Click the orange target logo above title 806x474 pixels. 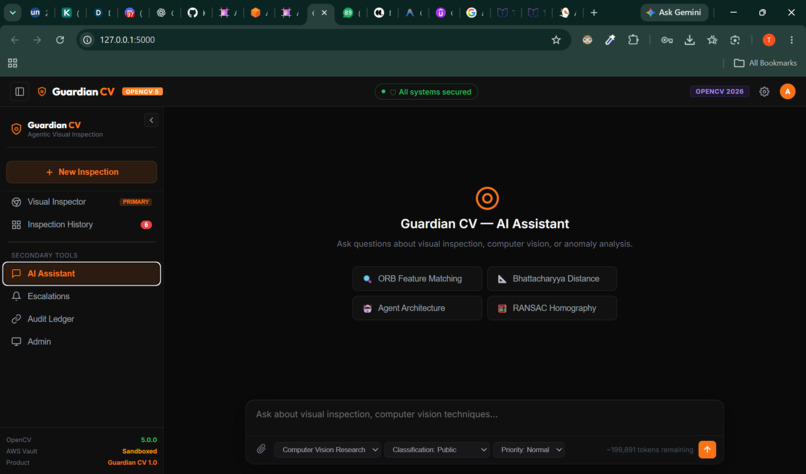[487, 198]
